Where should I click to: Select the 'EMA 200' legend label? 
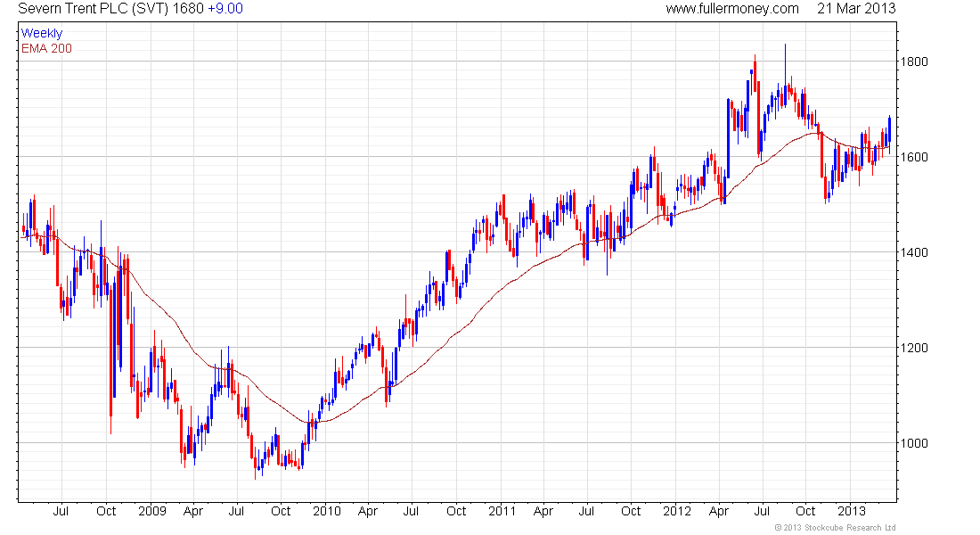click(47, 49)
